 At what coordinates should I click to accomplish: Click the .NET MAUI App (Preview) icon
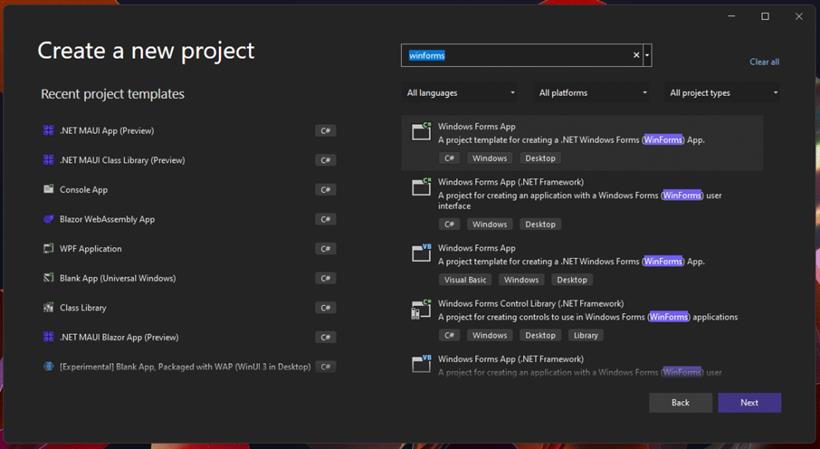click(48, 131)
